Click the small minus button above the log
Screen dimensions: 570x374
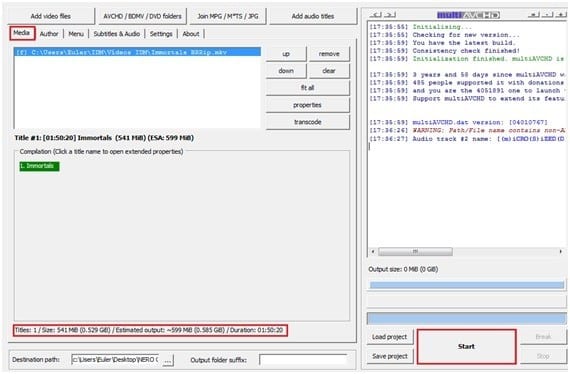pyautogui.click(x=547, y=15)
